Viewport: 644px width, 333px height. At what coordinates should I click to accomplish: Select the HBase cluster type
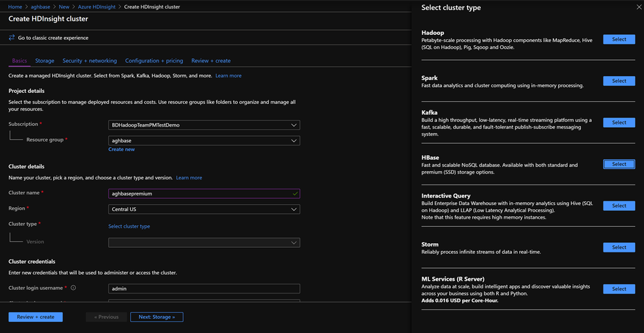tap(619, 164)
